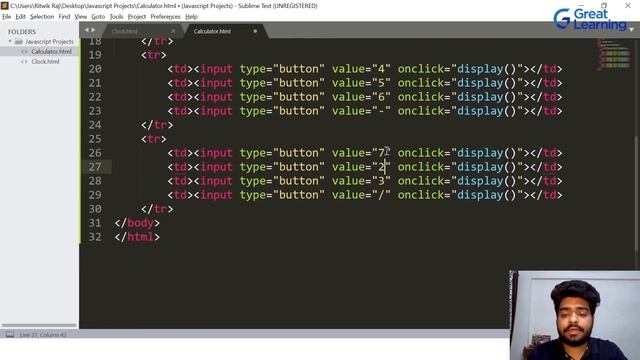Place cursor on value "-" on line 23

[381, 111]
